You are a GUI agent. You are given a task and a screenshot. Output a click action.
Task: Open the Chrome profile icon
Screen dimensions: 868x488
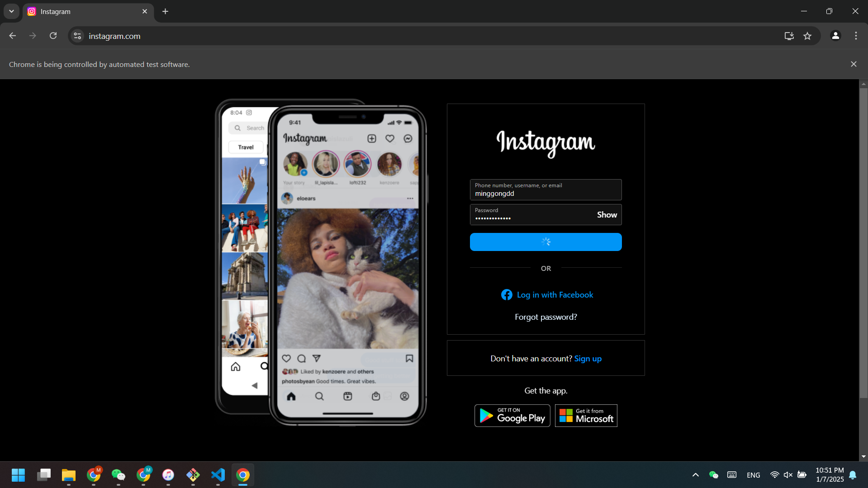[x=835, y=36]
